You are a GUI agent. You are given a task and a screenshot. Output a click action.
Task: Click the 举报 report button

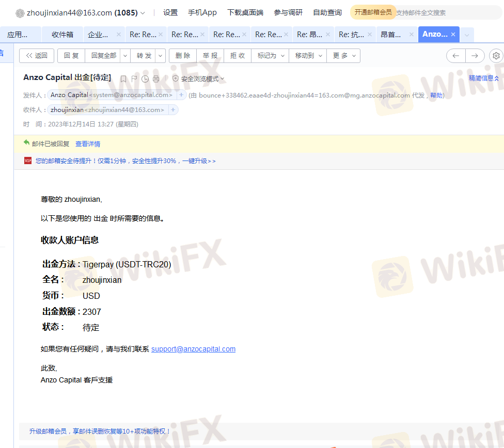coord(210,56)
